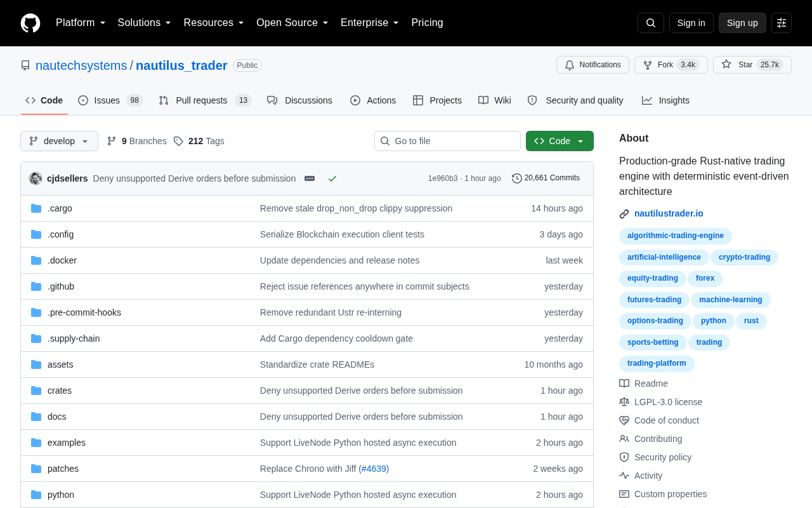Click the Custom properties icon
812x508 pixels.
coord(624,494)
